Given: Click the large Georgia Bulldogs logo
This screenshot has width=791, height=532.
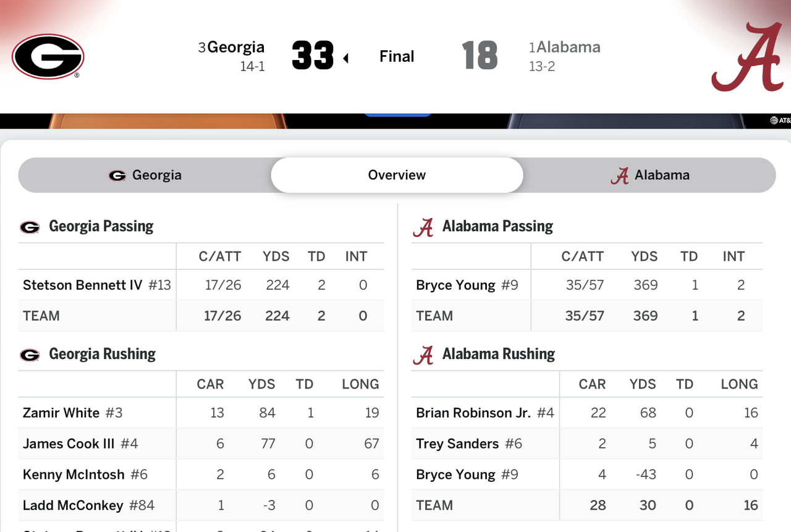Looking at the screenshot, I should tap(48, 56).
